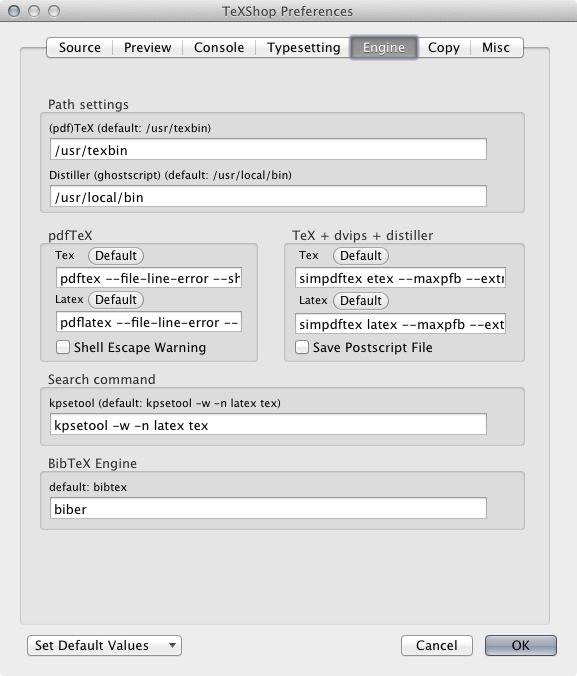Go to the Typesetting tab
Image resolution: width=577 pixels, height=676 pixels.
click(x=303, y=47)
